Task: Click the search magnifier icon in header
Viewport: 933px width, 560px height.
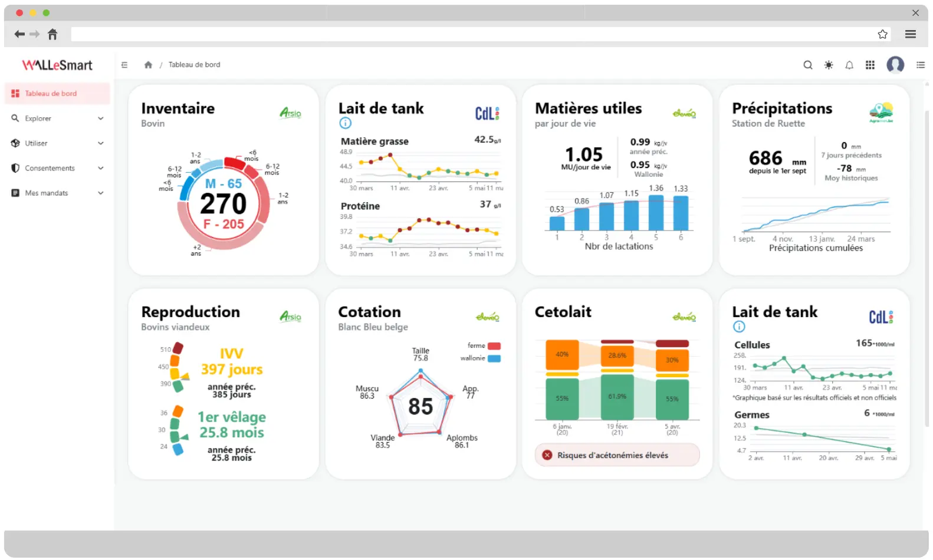Action: [807, 65]
